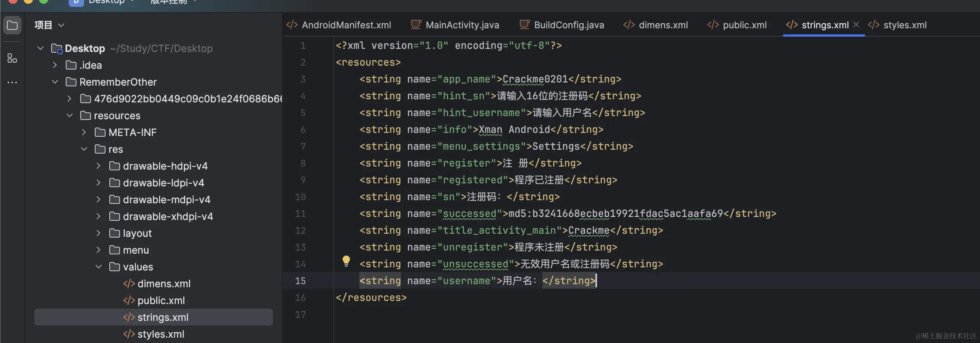Expand the drawable-hdpi-v4 folder
This screenshot has height=343, width=980.
click(x=99, y=166)
